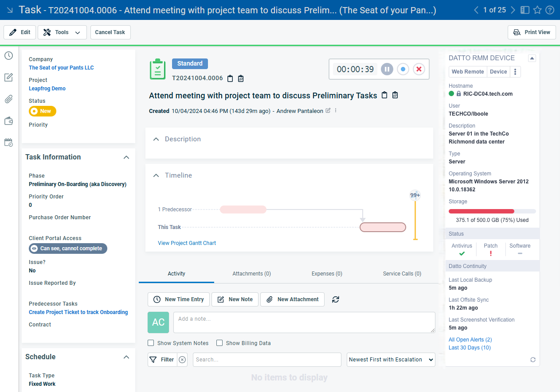Enable the Show System Notes checkbox

151,343
